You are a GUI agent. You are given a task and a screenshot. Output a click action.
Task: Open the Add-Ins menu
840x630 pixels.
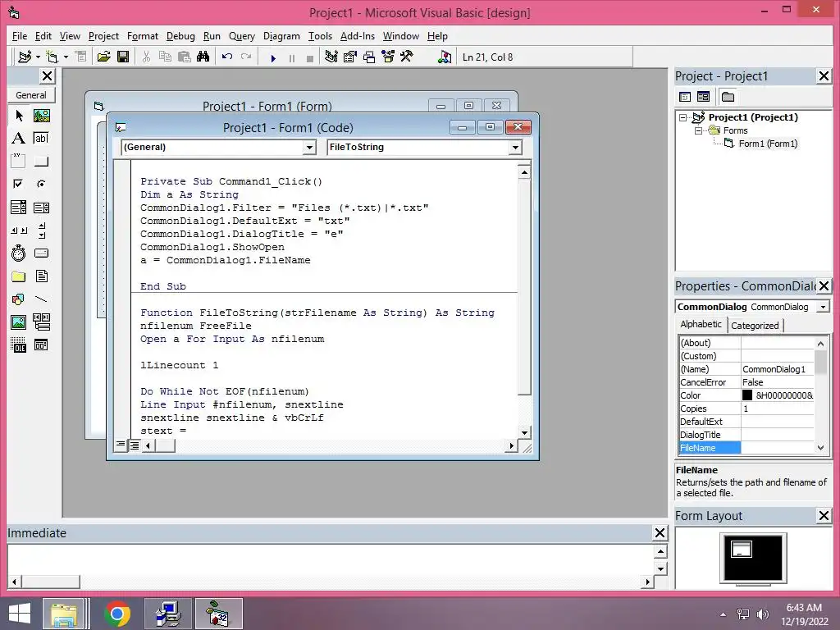[358, 36]
